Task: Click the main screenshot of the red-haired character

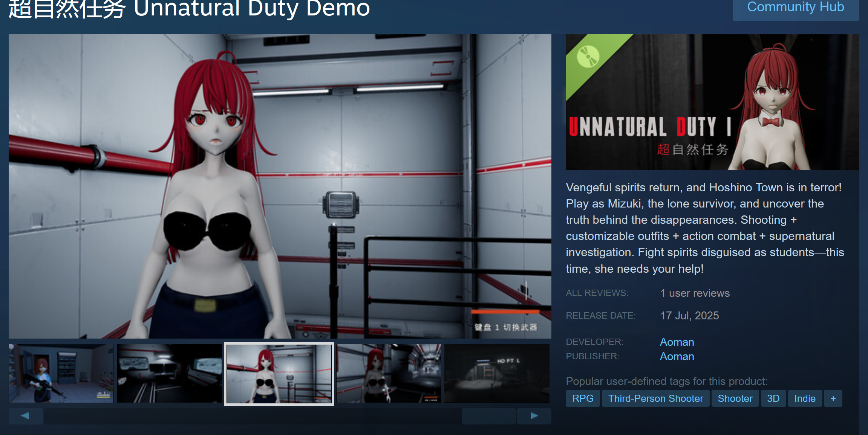Action: click(280, 186)
